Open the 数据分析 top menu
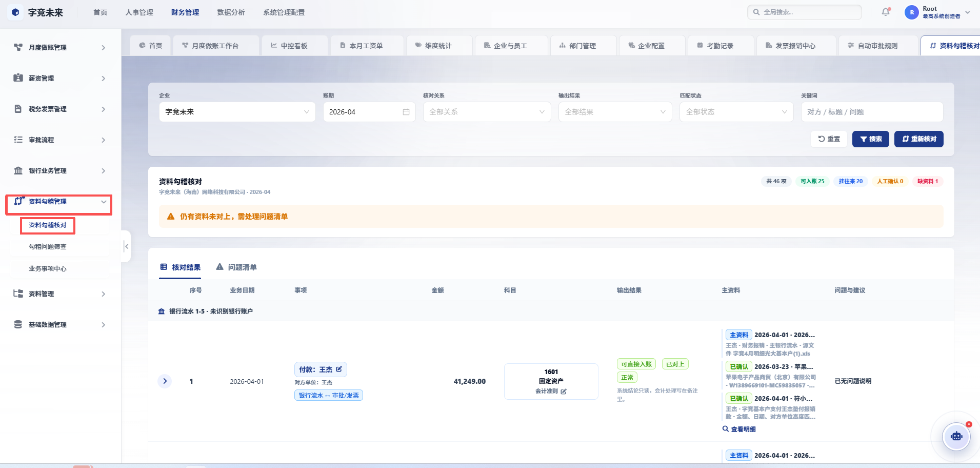The width and height of the screenshot is (980, 468). (x=231, y=12)
